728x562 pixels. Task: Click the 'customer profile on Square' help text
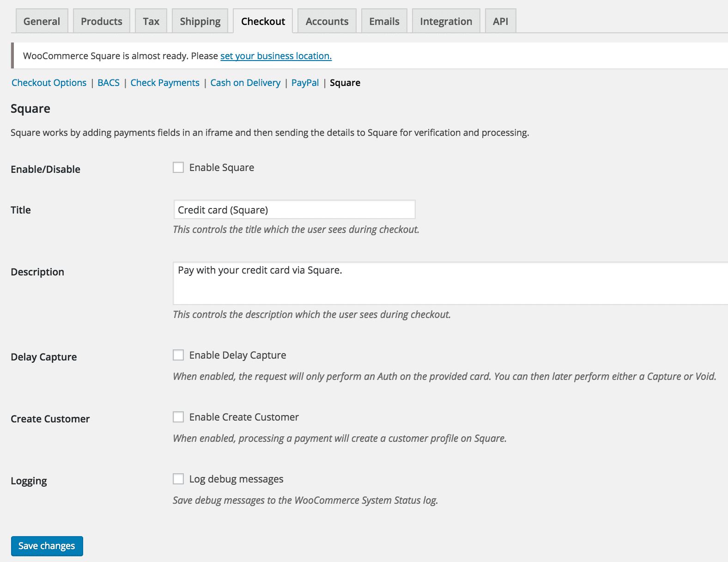[340, 439]
